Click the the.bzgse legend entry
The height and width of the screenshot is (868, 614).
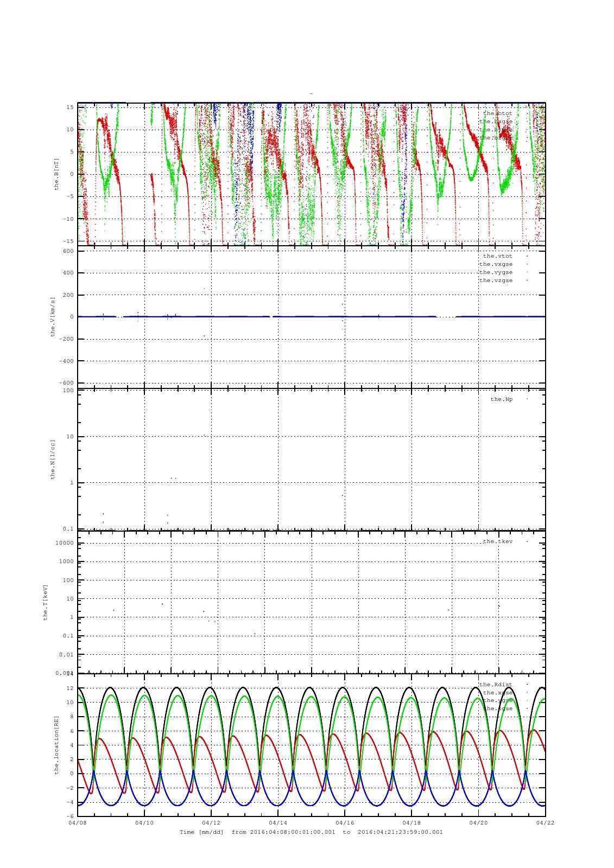pyautogui.click(x=496, y=138)
